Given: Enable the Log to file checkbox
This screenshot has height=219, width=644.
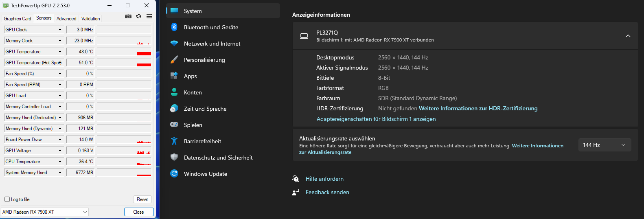Looking at the screenshot, I should pos(7,199).
